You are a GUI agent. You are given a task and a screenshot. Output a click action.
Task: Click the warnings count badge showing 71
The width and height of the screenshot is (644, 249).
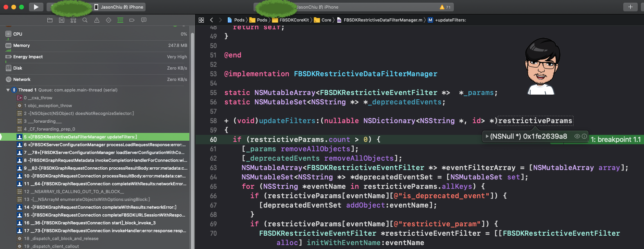coord(445,7)
